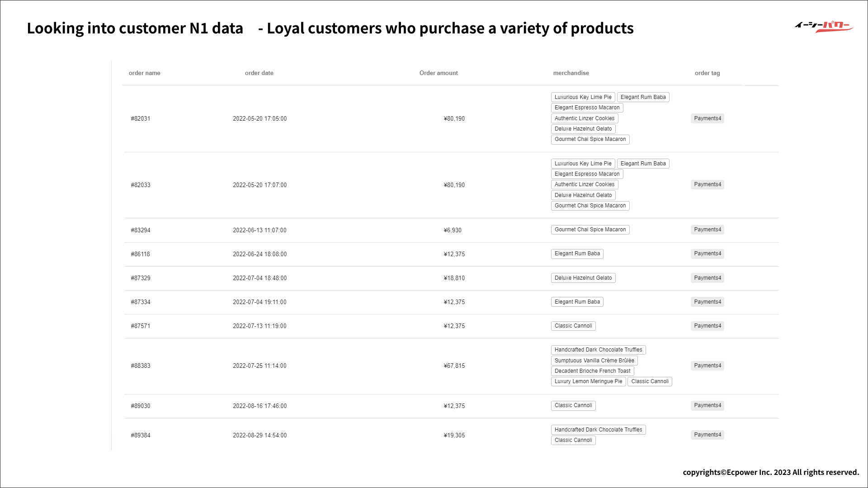Click the Sumptuous Vanilla Crème Brûlée tag

point(594,361)
